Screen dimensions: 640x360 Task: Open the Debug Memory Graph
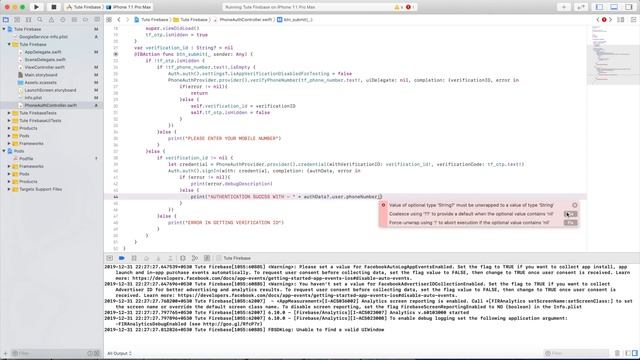(195, 258)
